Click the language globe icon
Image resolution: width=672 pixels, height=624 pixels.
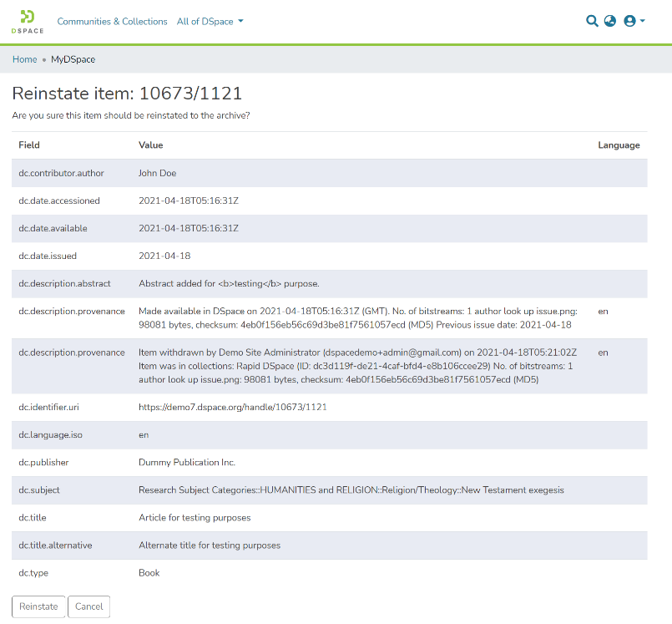[610, 21]
